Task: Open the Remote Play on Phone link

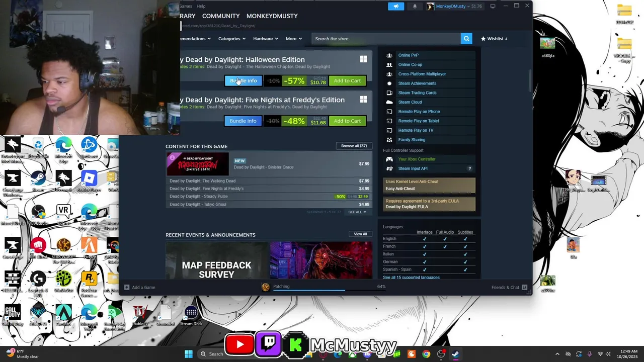Action: (419, 112)
